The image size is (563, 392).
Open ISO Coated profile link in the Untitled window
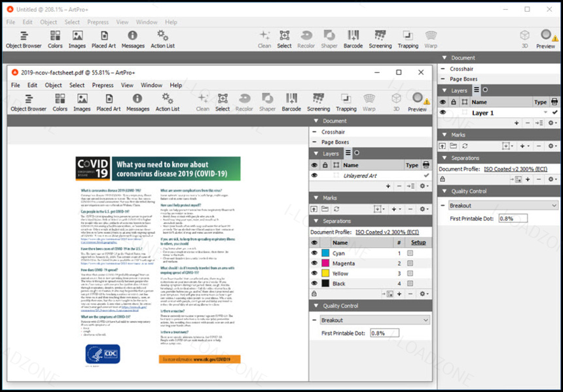[516, 169]
